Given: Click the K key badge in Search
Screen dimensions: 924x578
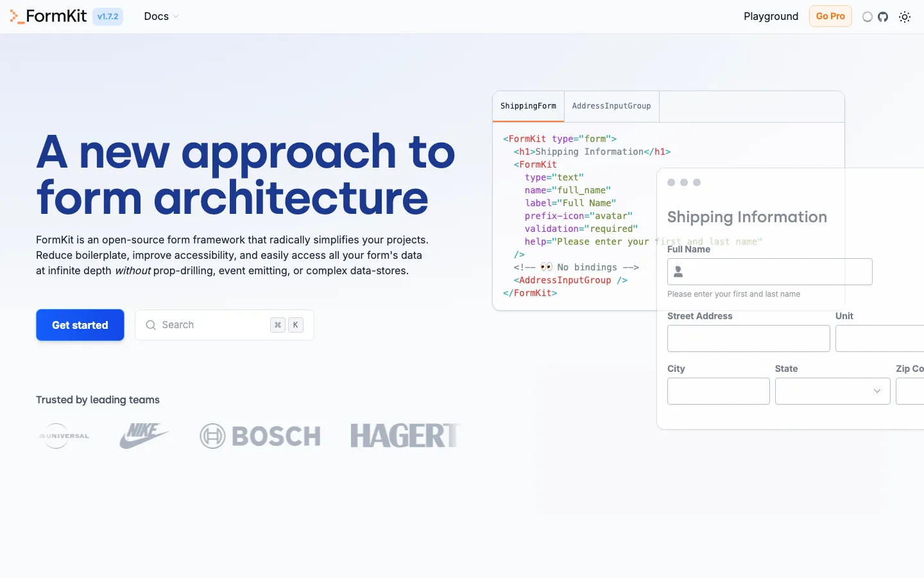Looking at the screenshot, I should point(295,325).
